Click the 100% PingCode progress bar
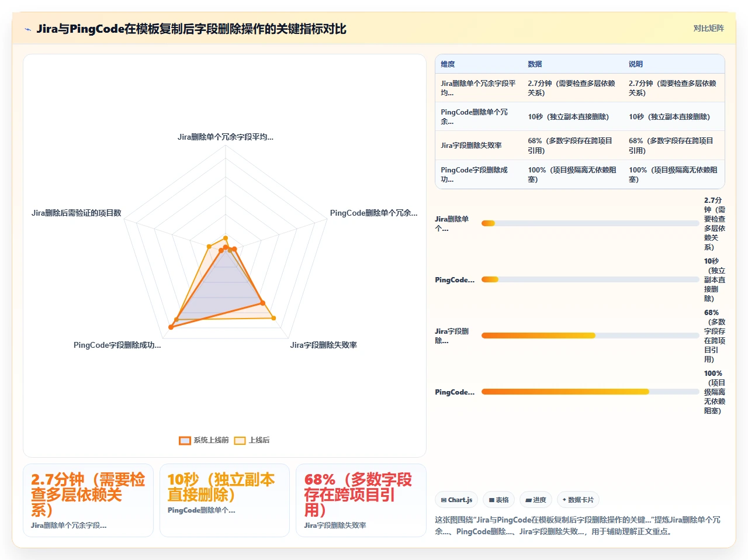The width and height of the screenshot is (748, 560). click(590, 392)
